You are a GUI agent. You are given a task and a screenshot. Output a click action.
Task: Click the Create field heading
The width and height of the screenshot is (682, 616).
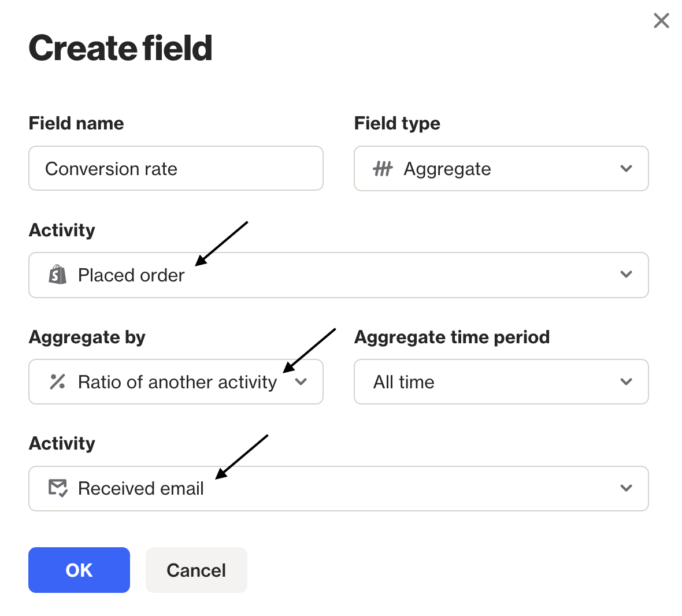click(x=120, y=48)
